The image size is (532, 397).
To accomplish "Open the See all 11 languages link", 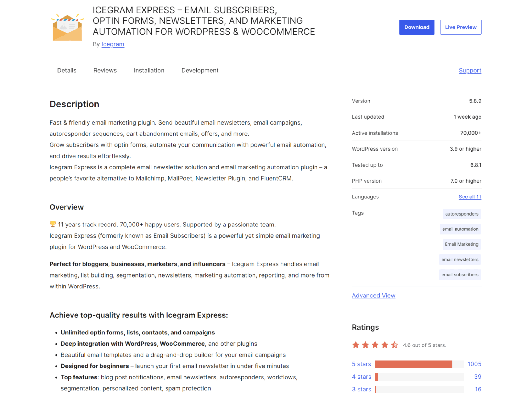I will (470, 197).
